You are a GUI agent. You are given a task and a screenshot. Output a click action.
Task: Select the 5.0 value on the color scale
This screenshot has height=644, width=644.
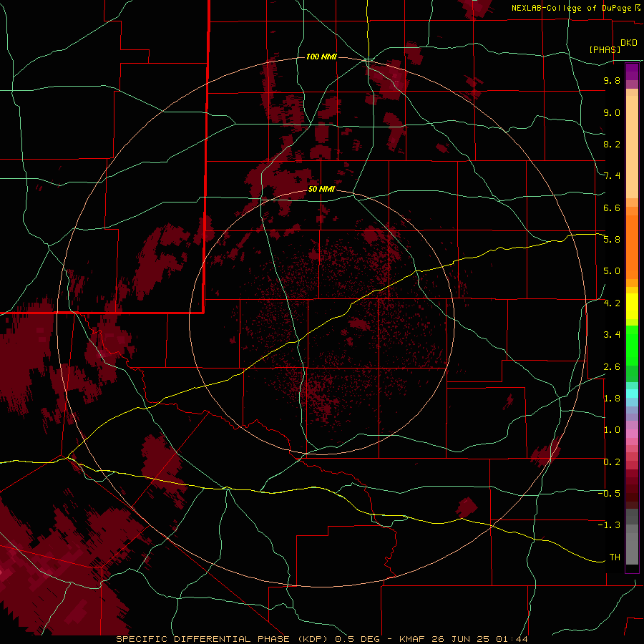[x=612, y=271]
